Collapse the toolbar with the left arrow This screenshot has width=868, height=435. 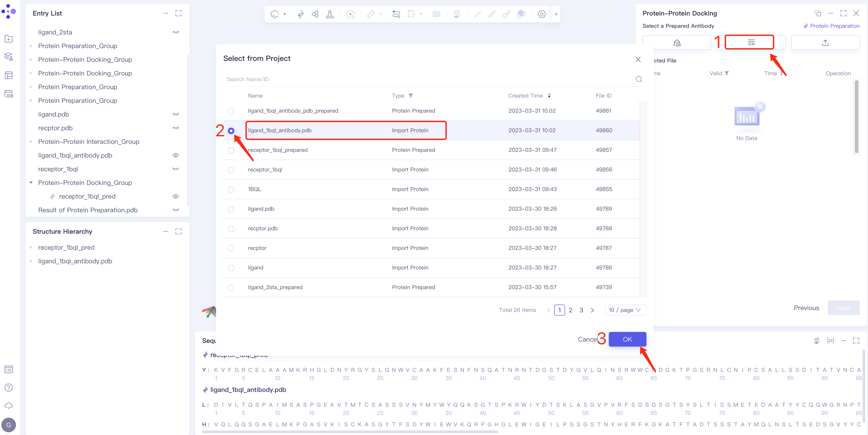click(556, 14)
